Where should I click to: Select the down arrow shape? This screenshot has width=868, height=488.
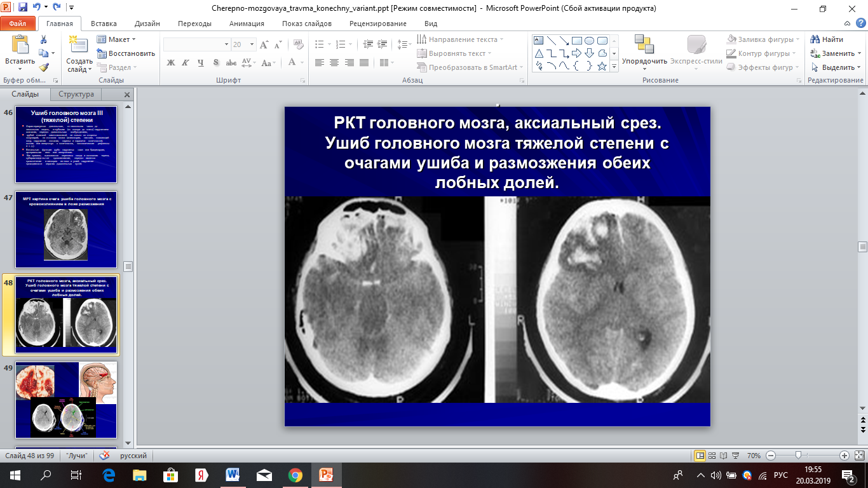click(589, 53)
